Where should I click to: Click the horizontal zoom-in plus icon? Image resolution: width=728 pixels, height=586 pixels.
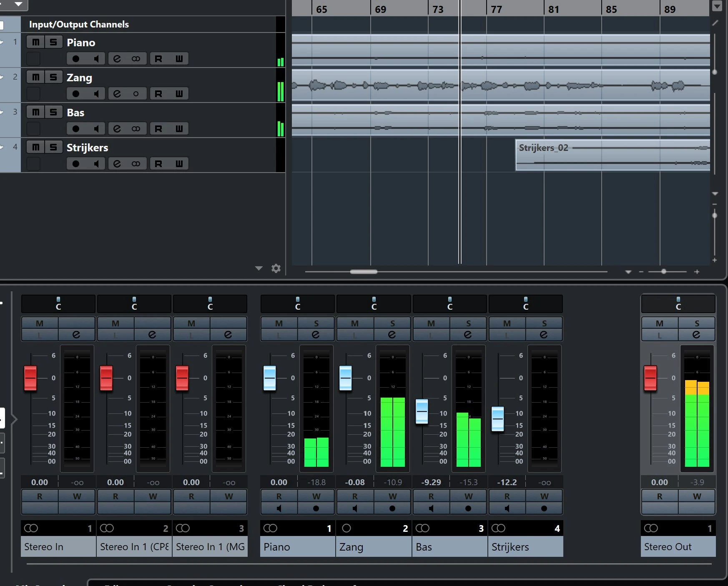click(697, 272)
